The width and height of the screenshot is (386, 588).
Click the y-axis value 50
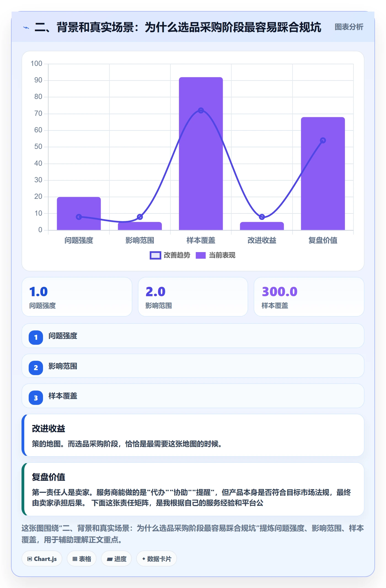click(38, 147)
